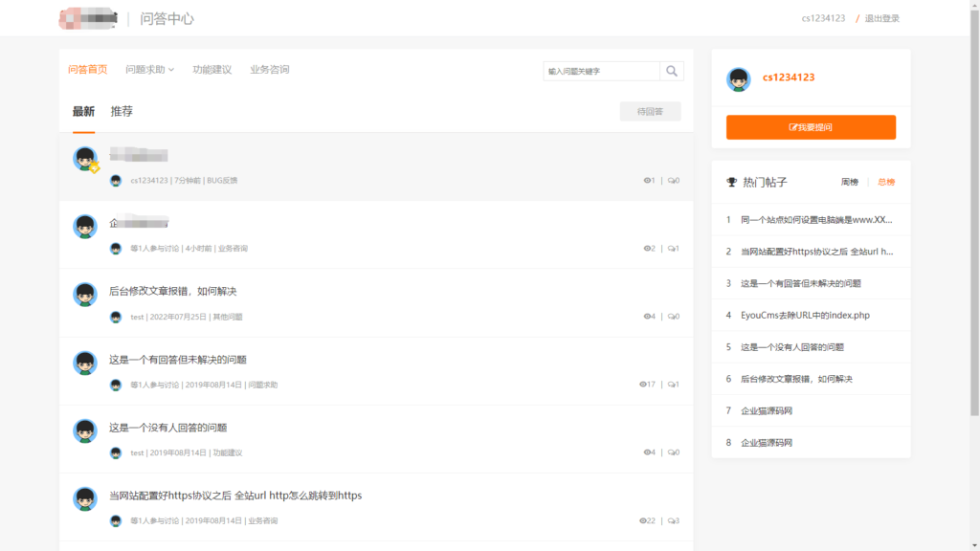This screenshot has width=980, height=551.
Task: Click the comment icon on the https协议 post
Action: coord(670,520)
